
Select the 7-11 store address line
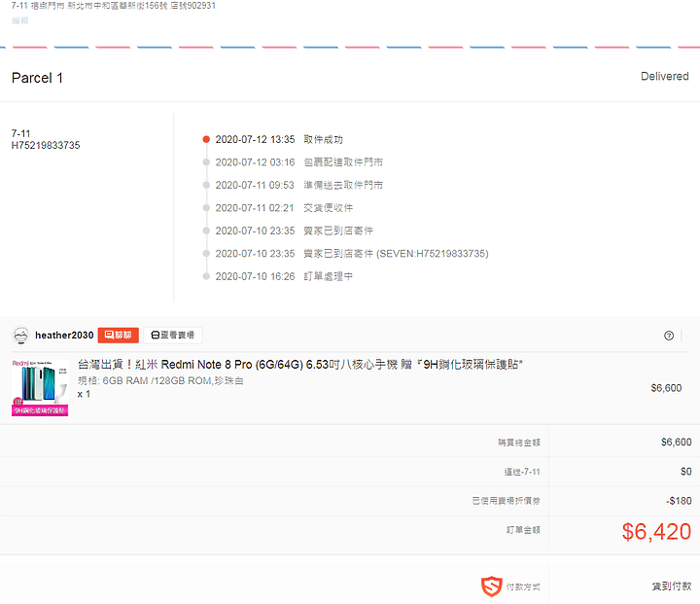(114, 6)
